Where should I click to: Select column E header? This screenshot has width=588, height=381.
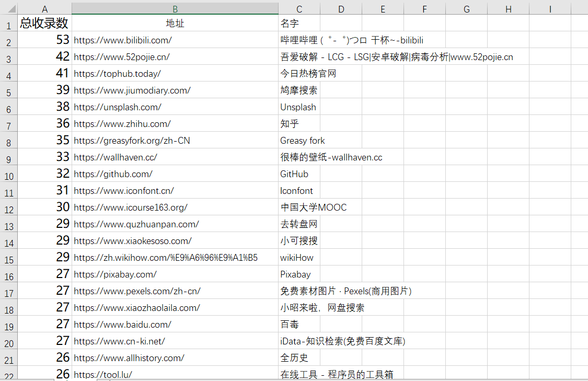click(383, 9)
